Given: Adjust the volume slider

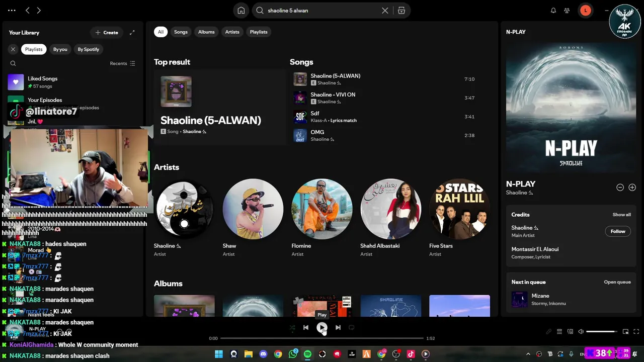Looking at the screenshot, I should [x=602, y=332].
